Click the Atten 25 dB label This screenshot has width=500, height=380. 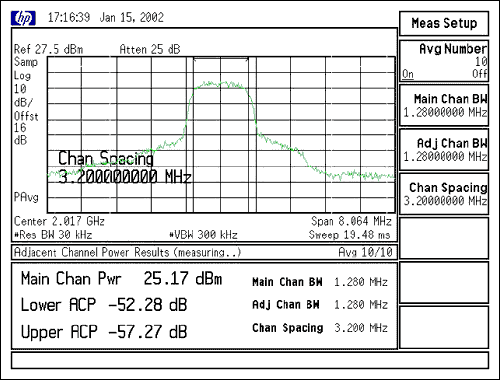click(150, 49)
